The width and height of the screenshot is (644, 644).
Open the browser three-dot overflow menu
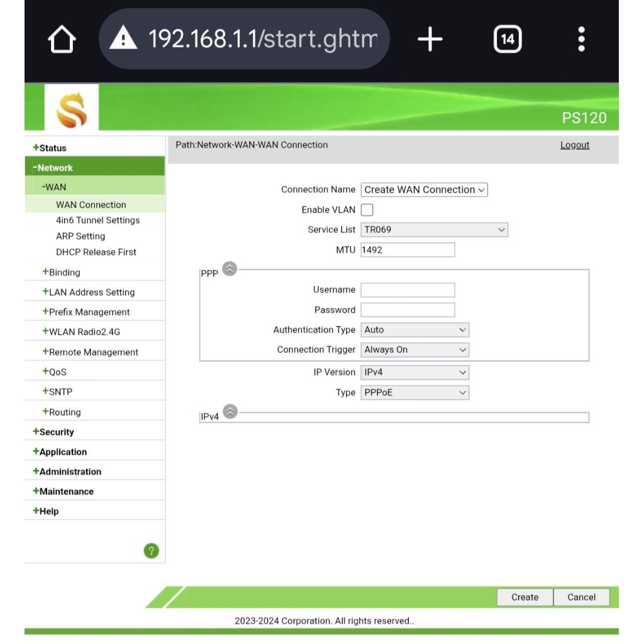coord(581,40)
